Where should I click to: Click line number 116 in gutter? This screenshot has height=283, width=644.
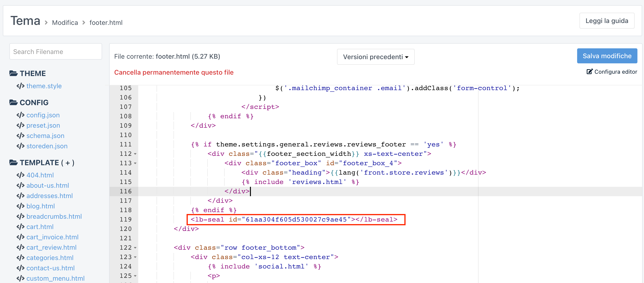pos(126,191)
